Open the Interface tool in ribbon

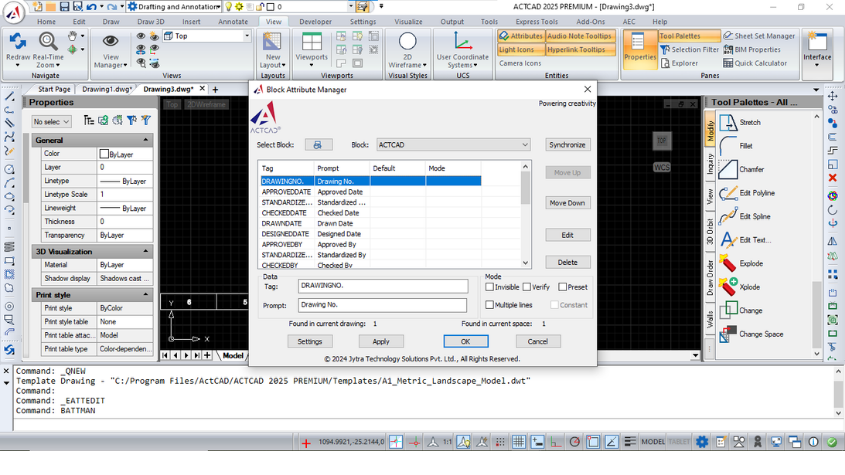pos(817,50)
